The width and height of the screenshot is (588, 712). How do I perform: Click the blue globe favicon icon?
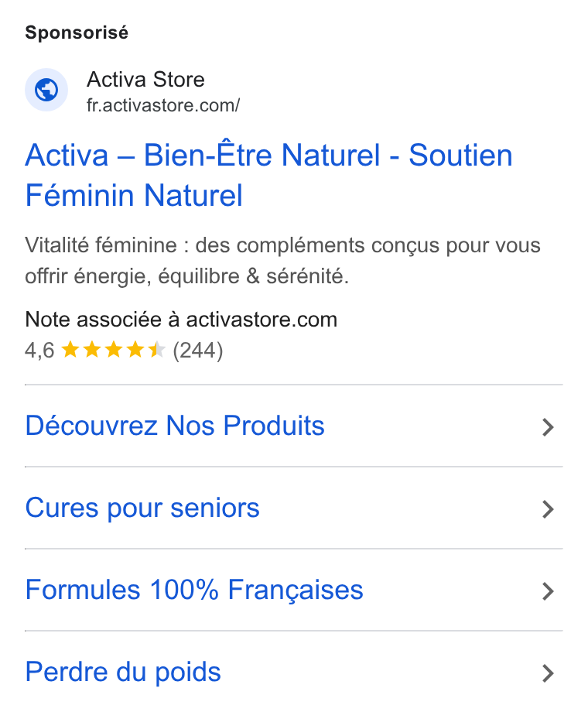[x=46, y=90]
